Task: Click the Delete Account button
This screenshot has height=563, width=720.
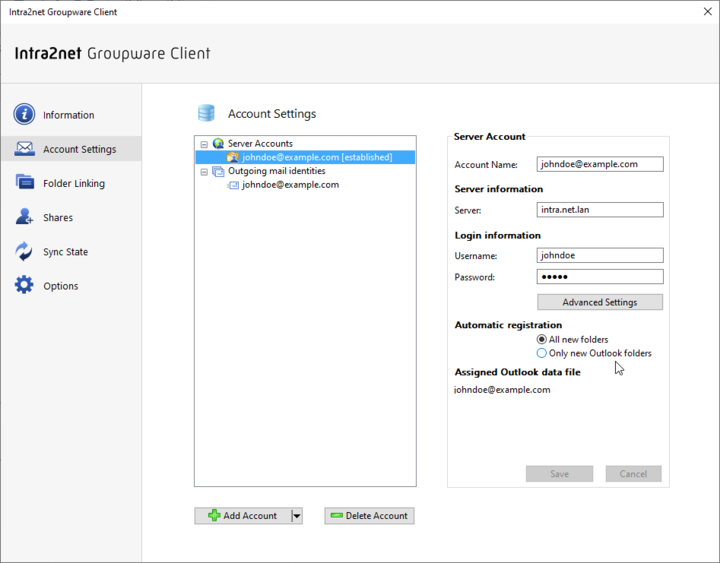Action: 369,516
